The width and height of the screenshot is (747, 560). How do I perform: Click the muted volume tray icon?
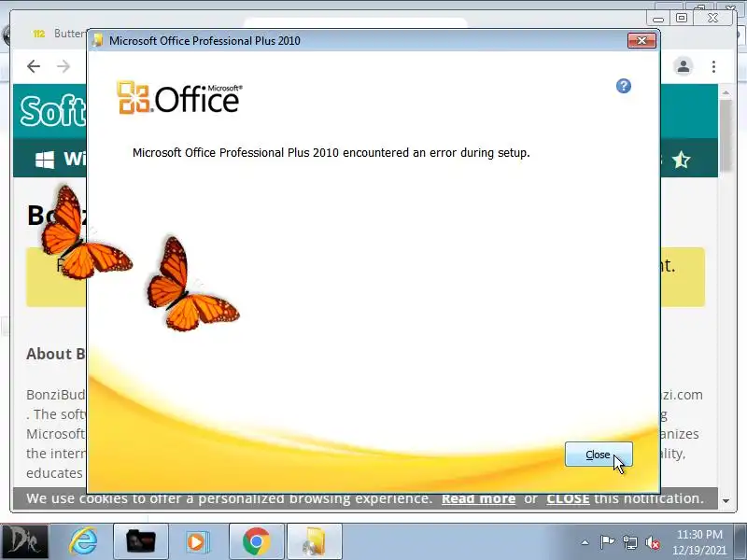tap(652, 542)
